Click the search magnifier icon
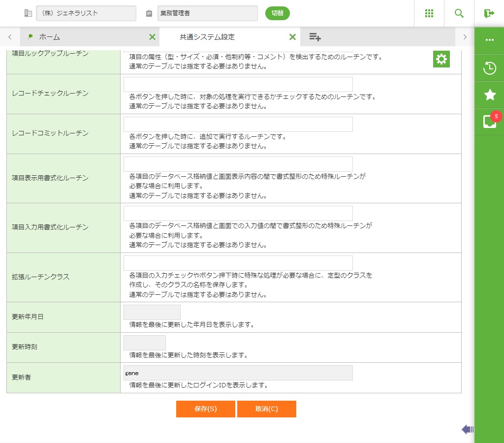This screenshot has width=504, height=443. point(459,13)
